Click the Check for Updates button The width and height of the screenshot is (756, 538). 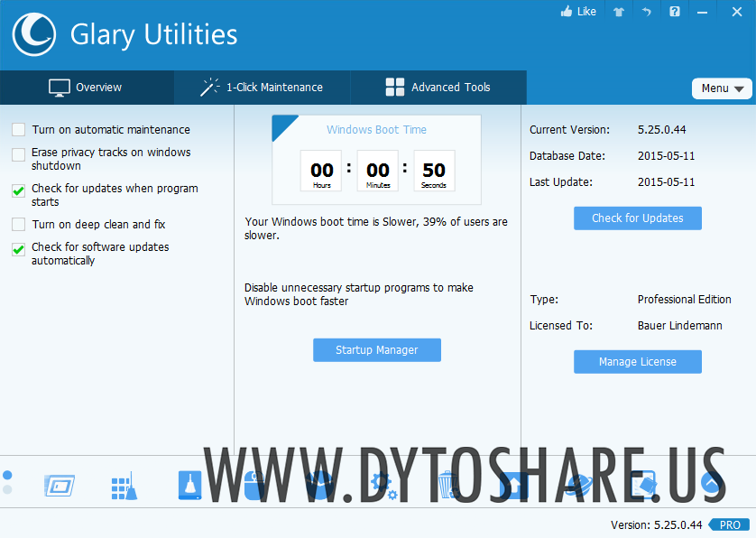[638, 218]
